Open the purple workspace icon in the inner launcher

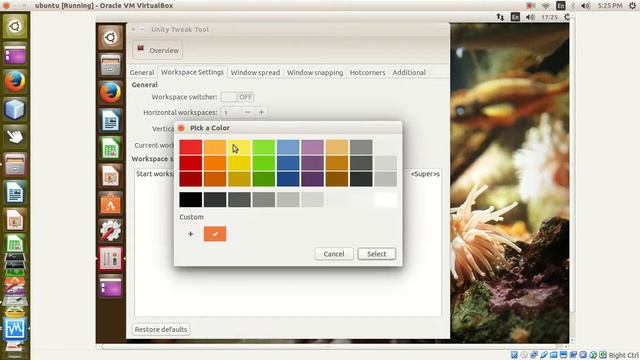tap(110, 286)
